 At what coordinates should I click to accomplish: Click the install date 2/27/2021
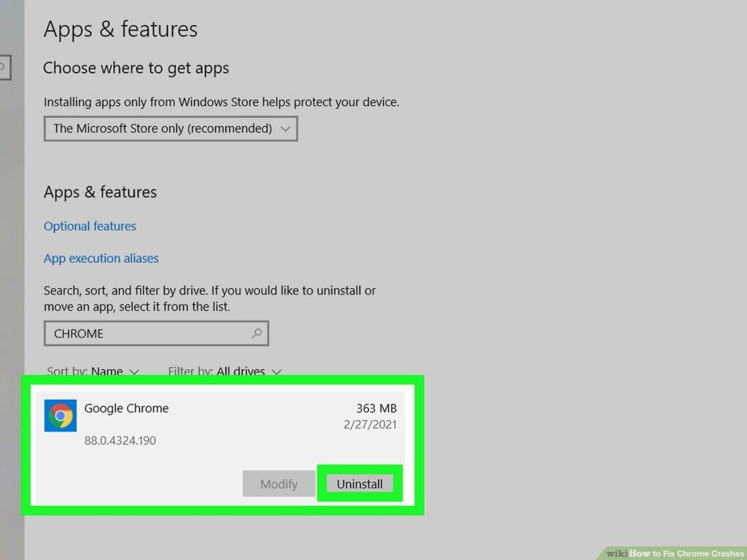point(370,424)
